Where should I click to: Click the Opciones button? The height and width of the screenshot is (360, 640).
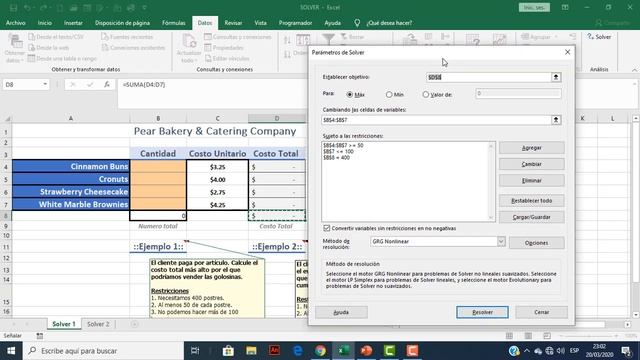(536, 243)
